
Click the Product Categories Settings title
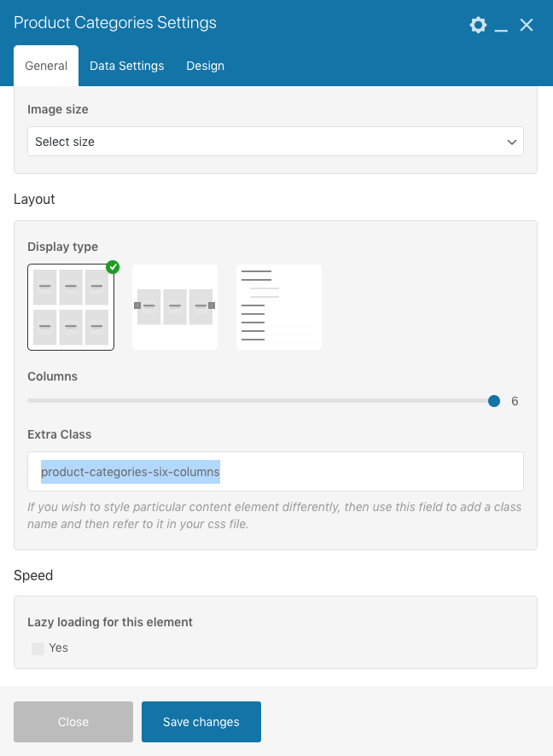point(115,23)
